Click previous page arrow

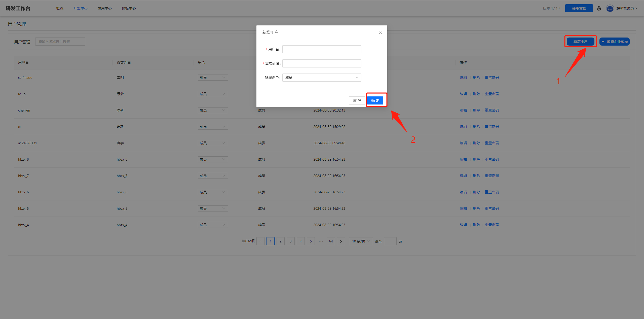tap(260, 241)
